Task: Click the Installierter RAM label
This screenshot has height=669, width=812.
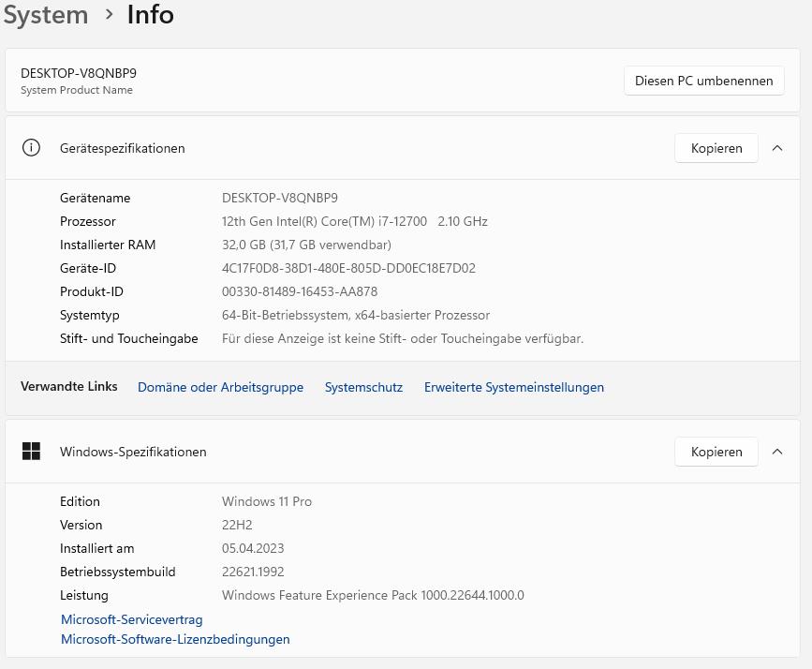Action: click(x=108, y=245)
